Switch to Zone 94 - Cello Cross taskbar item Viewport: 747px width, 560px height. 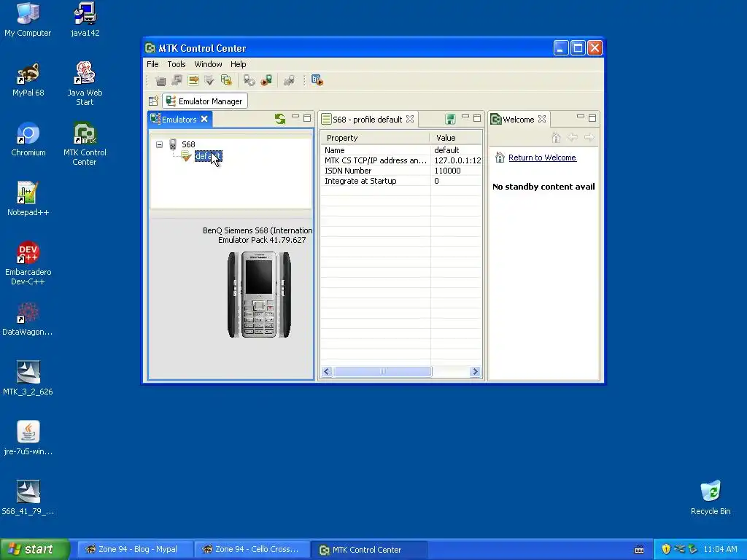(252, 550)
